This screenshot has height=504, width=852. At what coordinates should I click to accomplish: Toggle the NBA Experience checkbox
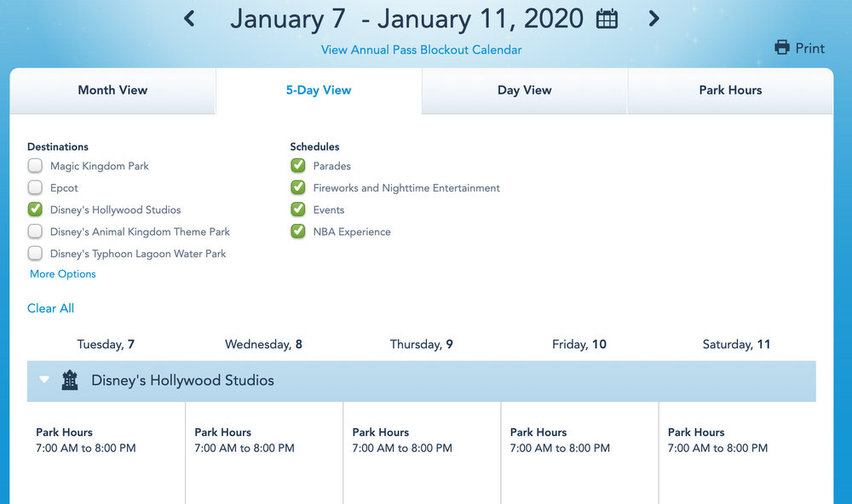point(297,232)
